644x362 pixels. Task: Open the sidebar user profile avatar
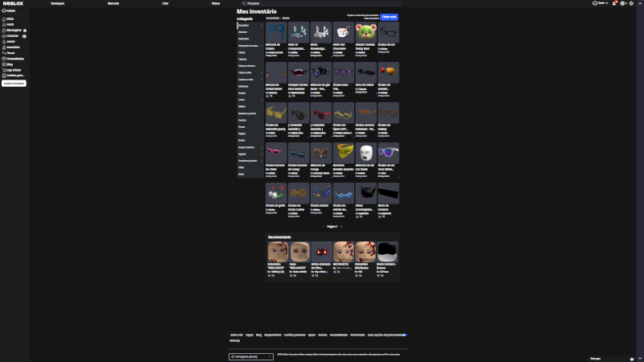tap(4, 10)
